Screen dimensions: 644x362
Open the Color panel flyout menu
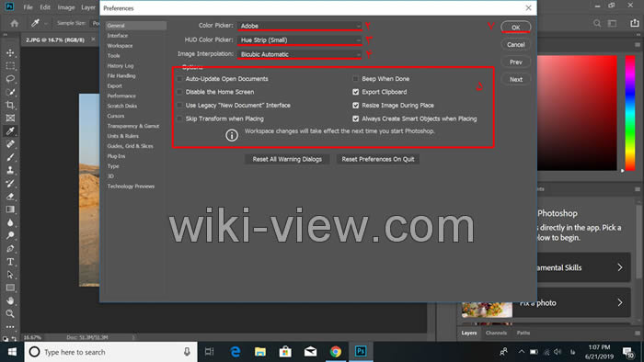point(638,45)
